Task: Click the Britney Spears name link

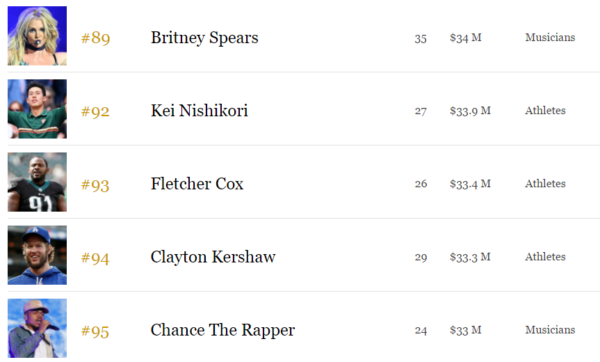Action: point(205,38)
